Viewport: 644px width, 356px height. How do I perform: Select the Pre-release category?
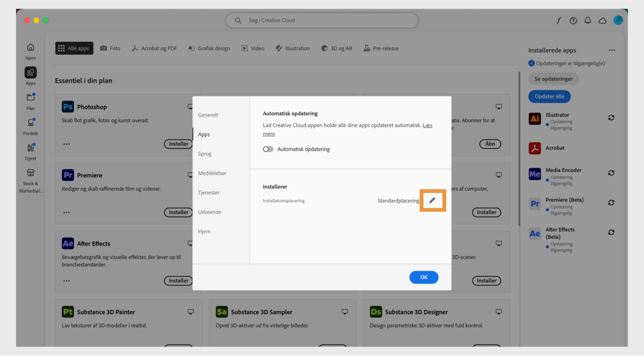[x=381, y=48]
